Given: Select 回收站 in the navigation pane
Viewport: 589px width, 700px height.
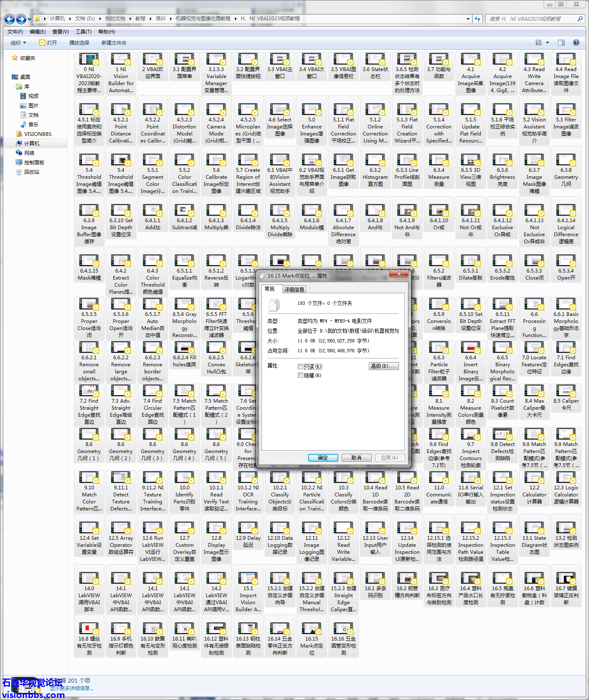Looking at the screenshot, I should (31, 172).
